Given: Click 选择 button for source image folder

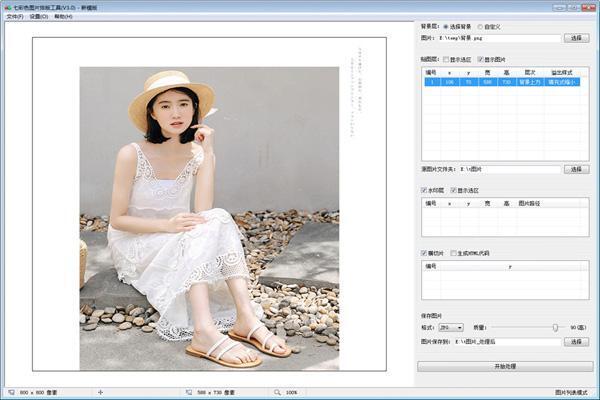Looking at the screenshot, I should tap(578, 169).
